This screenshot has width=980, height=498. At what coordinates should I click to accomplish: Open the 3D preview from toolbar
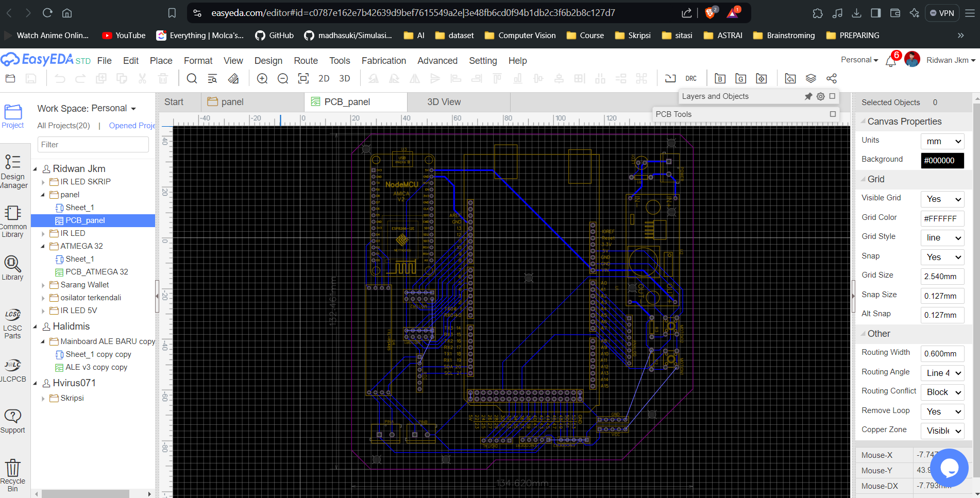[x=345, y=78]
